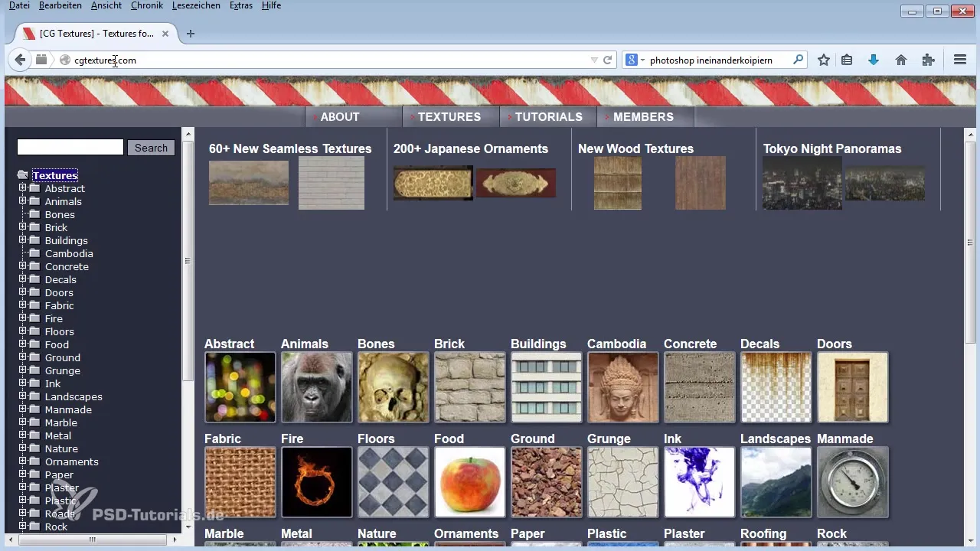Open the Extras menu
980x551 pixels.
pyautogui.click(x=240, y=5)
